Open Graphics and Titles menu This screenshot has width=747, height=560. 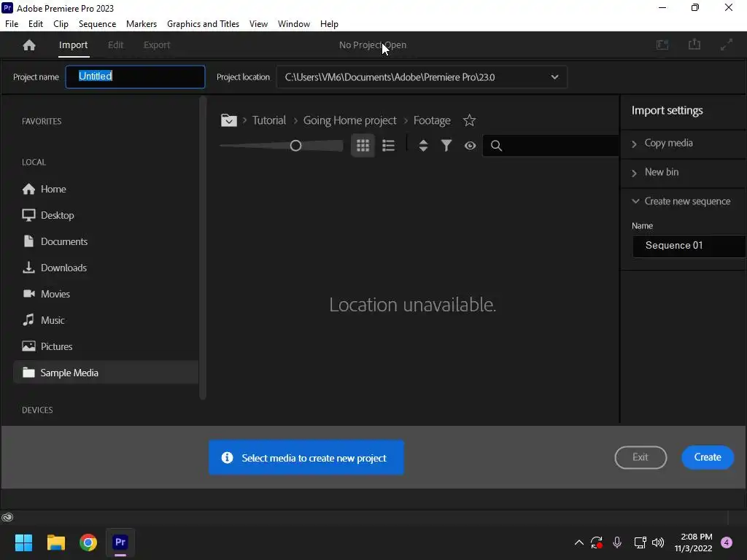(203, 24)
